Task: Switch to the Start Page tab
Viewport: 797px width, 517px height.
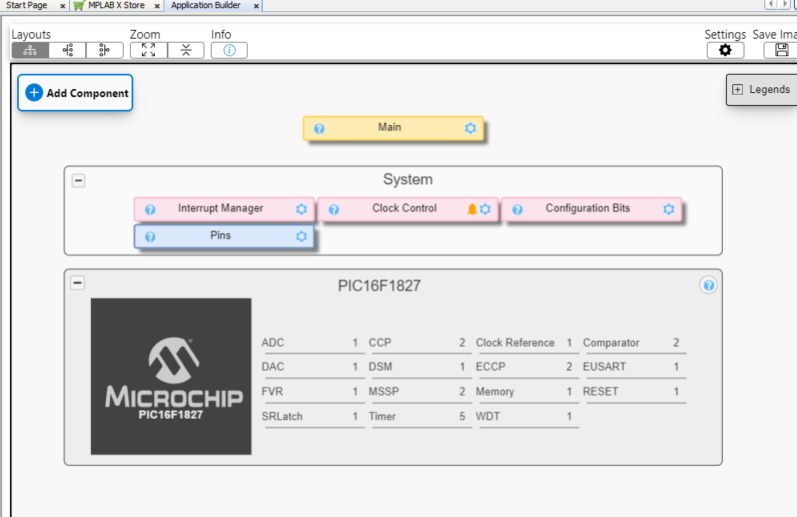Action: 26,5
